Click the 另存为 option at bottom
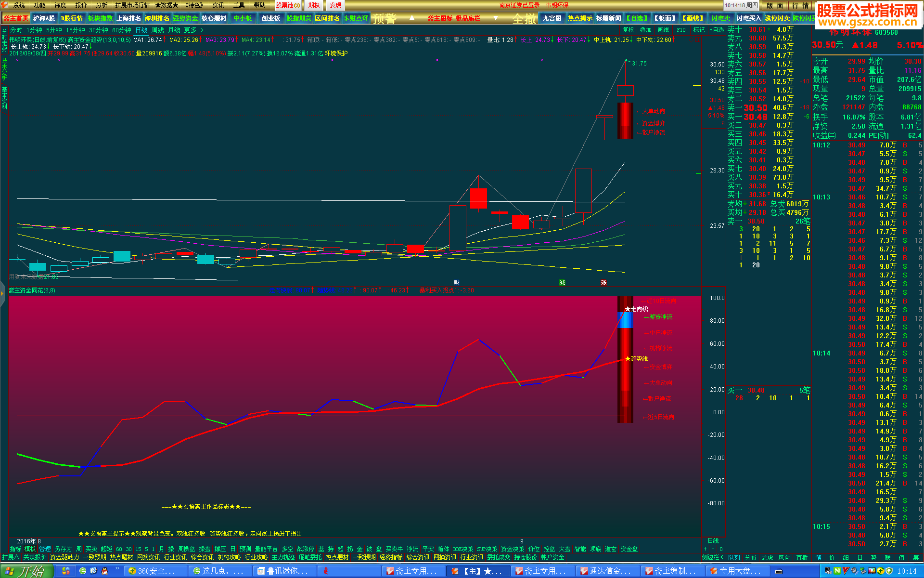924x578 pixels. (x=63, y=549)
